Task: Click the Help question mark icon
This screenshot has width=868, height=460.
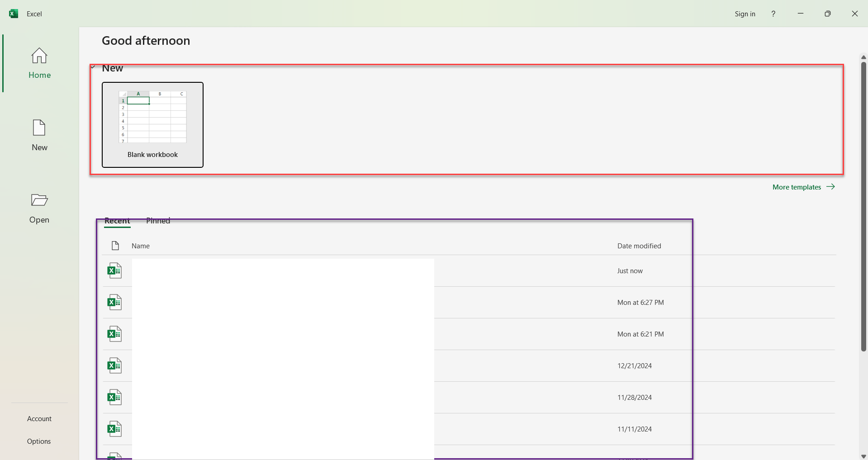Action: [773, 14]
